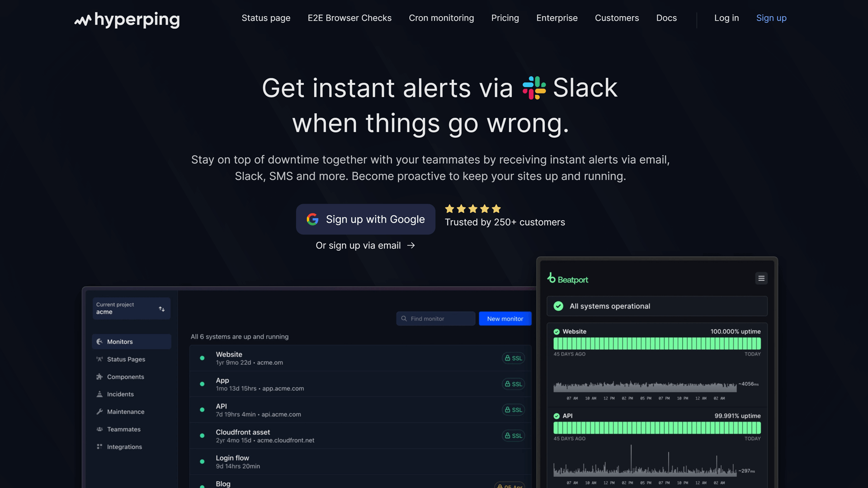Click the green check in operational banner
Viewport: 868px width, 488px height.
point(558,306)
